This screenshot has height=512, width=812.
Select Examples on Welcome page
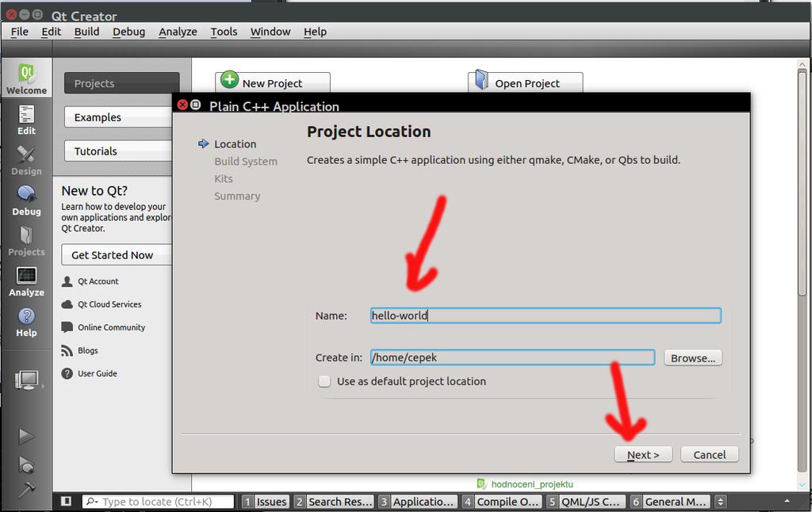click(119, 117)
